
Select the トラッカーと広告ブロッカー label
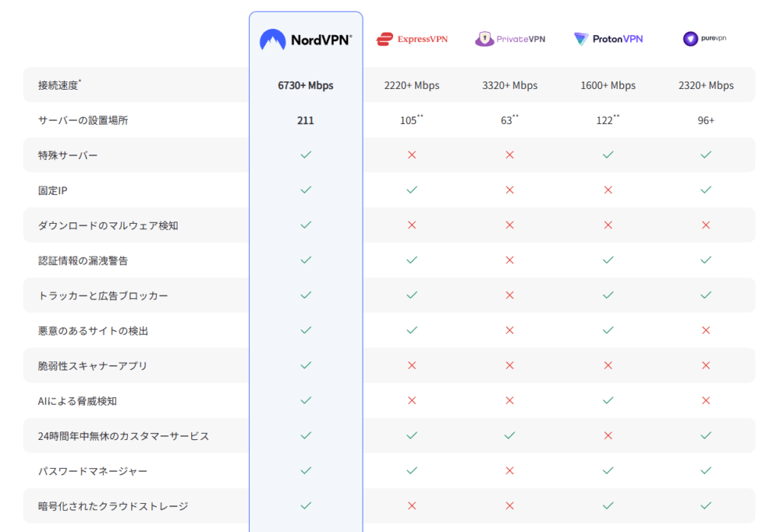point(103,296)
